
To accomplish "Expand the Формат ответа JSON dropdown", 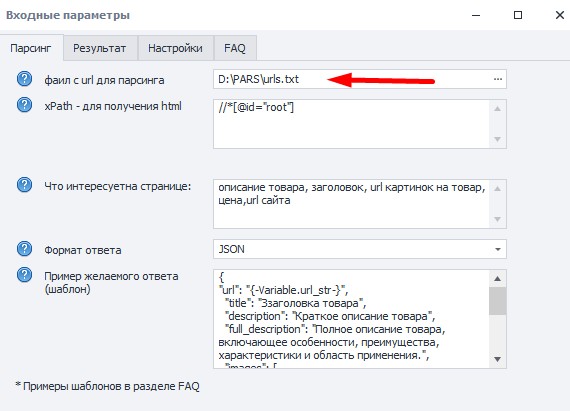I will coord(498,249).
